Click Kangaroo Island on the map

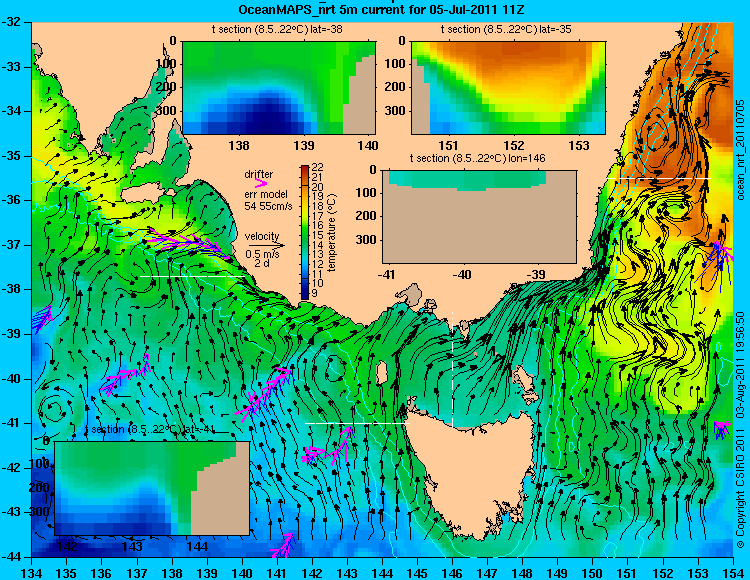(143, 194)
